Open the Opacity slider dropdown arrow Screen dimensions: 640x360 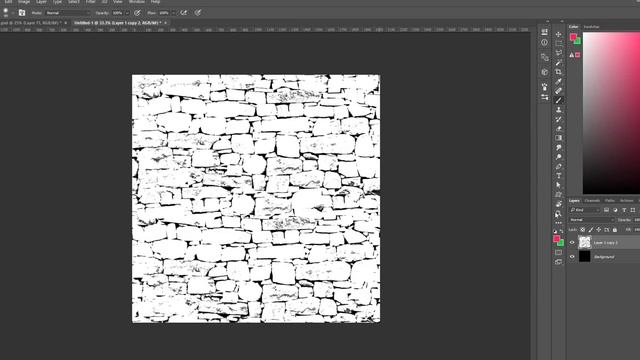(x=127, y=13)
